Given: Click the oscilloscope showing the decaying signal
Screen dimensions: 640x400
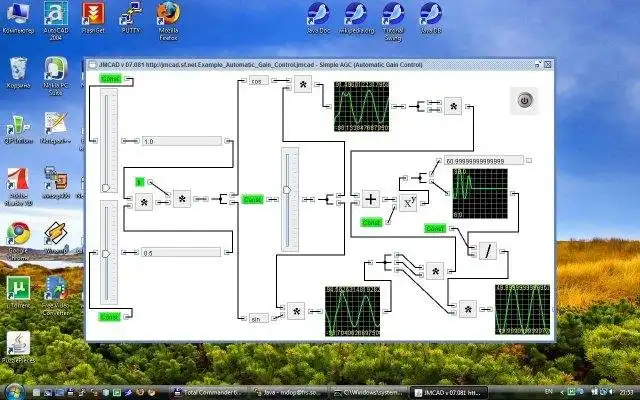Looking at the screenshot, I should point(480,193).
